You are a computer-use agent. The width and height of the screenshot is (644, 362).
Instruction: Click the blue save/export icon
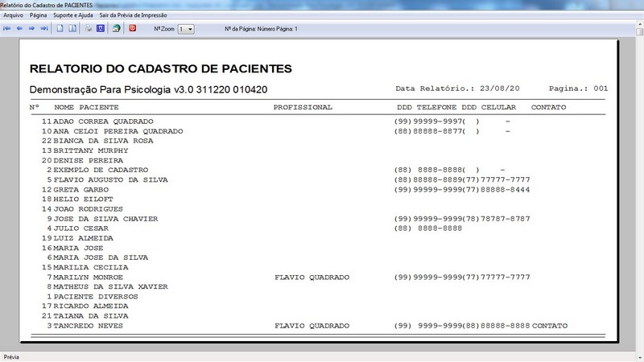point(101,29)
